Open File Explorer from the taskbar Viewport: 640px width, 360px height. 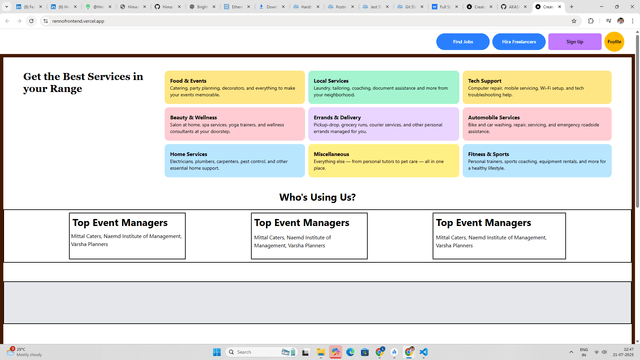(321, 352)
